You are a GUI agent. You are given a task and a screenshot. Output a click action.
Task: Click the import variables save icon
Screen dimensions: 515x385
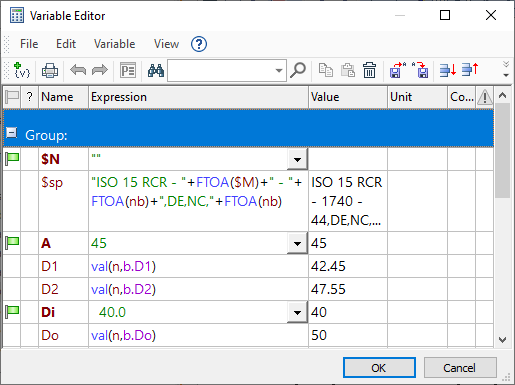point(420,70)
